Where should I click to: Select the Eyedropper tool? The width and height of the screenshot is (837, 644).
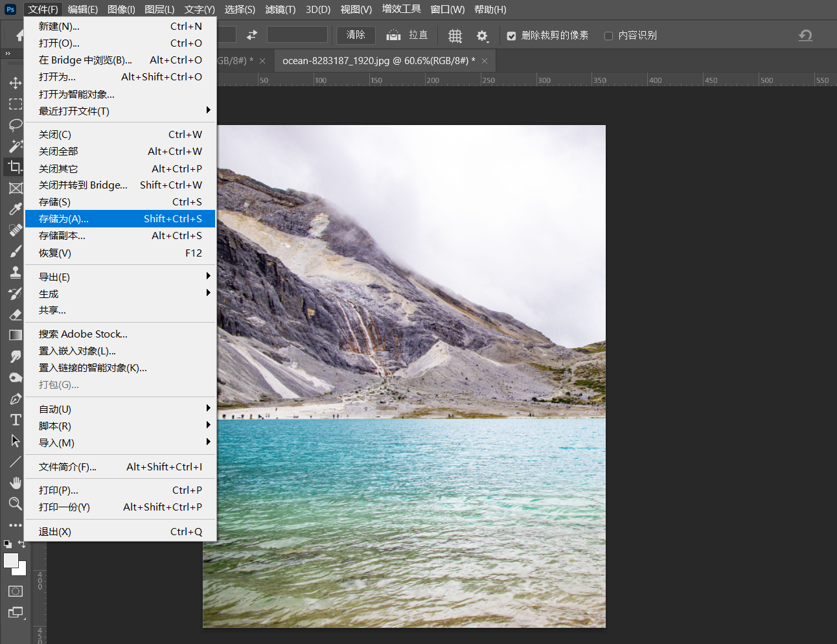tap(16, 209)
